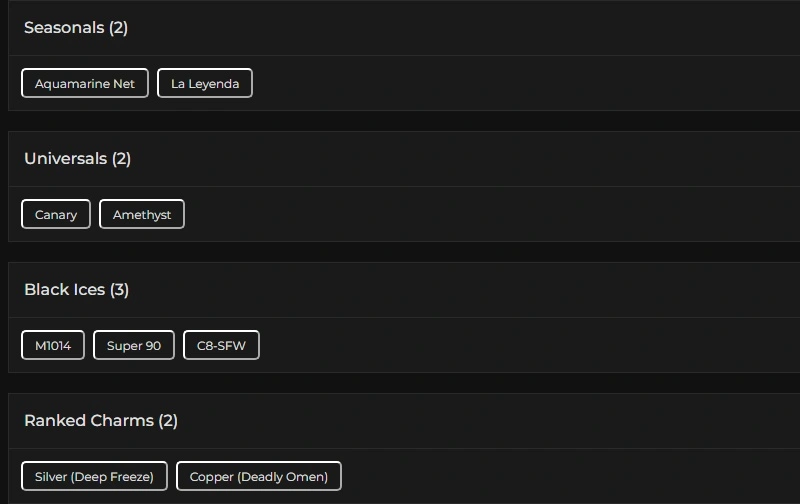
Task: Pick the Super 90 Black Ice tag
Action: coord(134,345)
